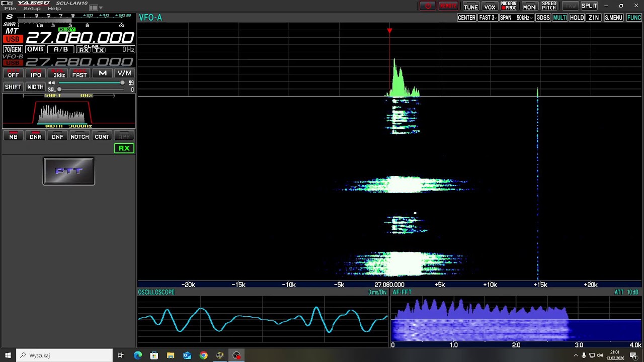Adjust the AF volume slider
The width and height of the screenshot is (644, 362).
[91, 83]
